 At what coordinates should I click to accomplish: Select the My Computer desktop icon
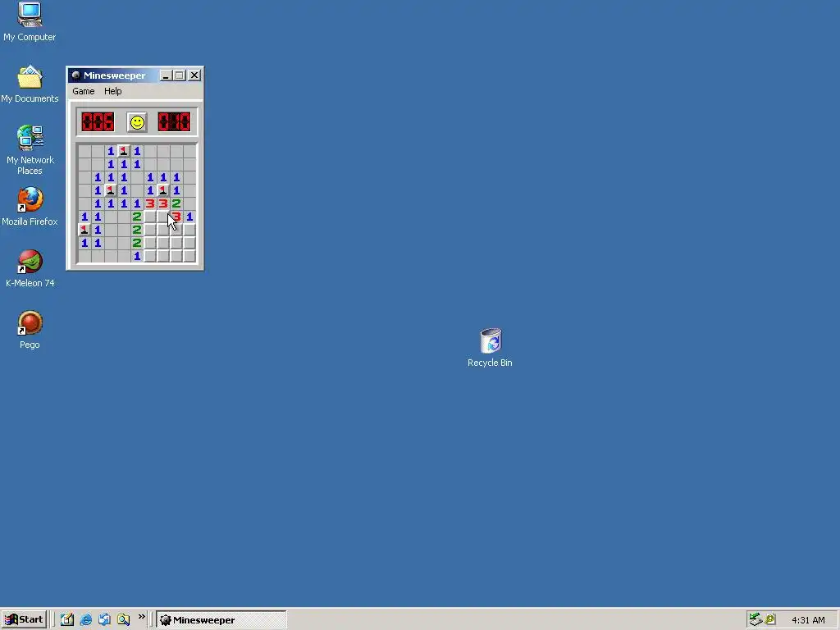click(30, 22)
